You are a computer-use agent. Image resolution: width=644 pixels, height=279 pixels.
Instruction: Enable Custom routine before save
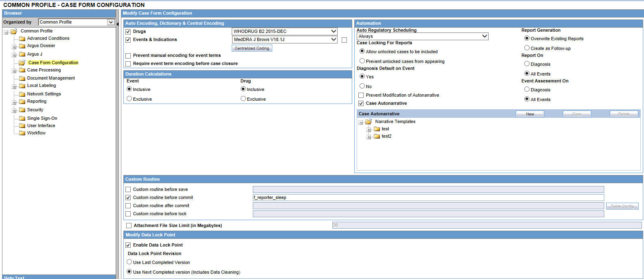point(128,190)
